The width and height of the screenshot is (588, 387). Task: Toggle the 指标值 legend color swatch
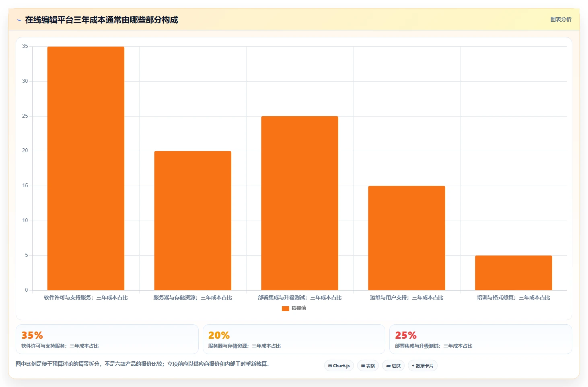(286, 308)
